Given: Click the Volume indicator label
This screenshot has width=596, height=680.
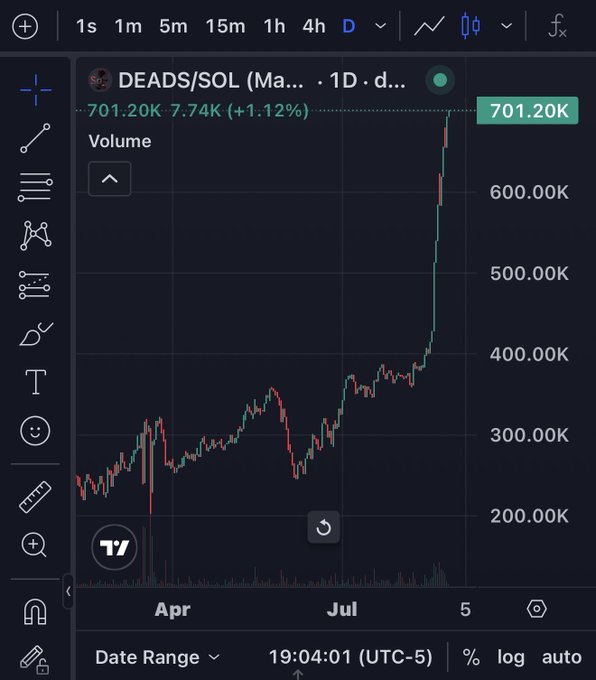Looking at the screenshot, I should [x=120, y=141].
